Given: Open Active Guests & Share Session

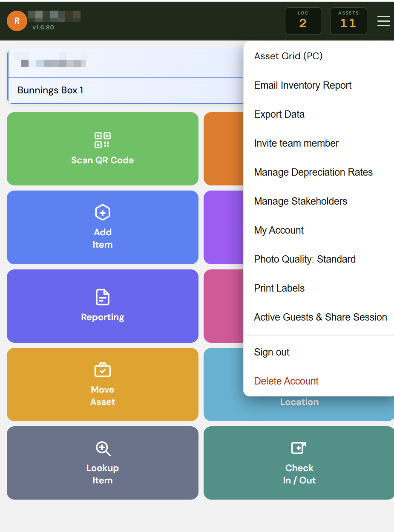Looking at the screenshot, I should point(320,317).
